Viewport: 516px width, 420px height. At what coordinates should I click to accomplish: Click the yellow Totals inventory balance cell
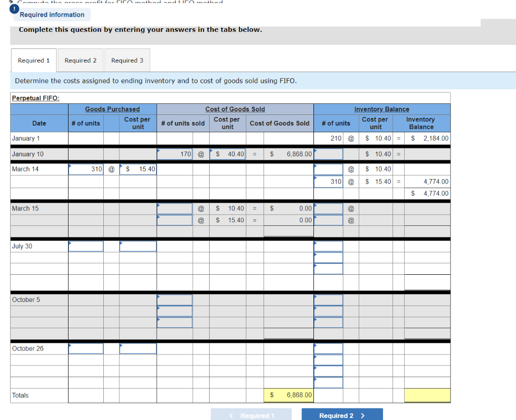(427, 395)
